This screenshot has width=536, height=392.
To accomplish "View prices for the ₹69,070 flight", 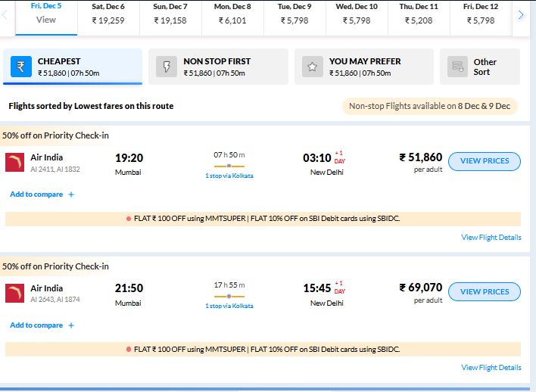I will (485, 291).
